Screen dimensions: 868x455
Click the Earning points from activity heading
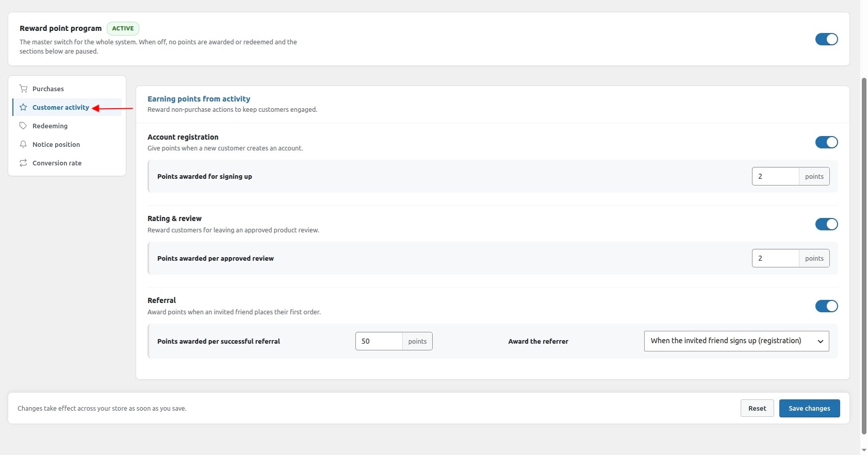tap(199, 99)
